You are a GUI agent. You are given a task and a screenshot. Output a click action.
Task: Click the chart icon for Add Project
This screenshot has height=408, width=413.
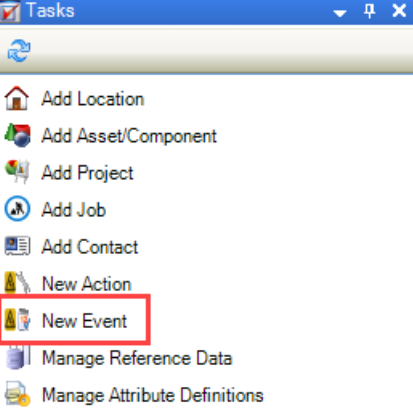tap(17, 172)
